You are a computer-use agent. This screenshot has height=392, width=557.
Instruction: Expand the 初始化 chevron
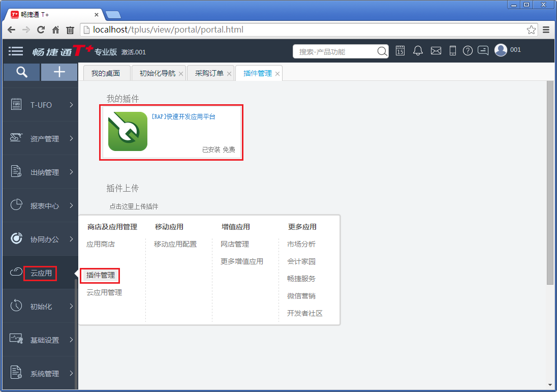[71, 306]
